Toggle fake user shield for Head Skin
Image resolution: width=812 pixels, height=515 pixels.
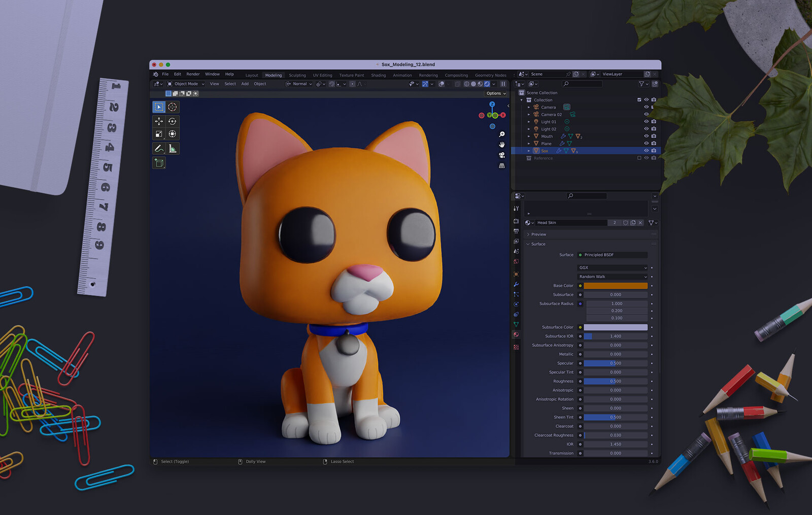pos(626,223)
